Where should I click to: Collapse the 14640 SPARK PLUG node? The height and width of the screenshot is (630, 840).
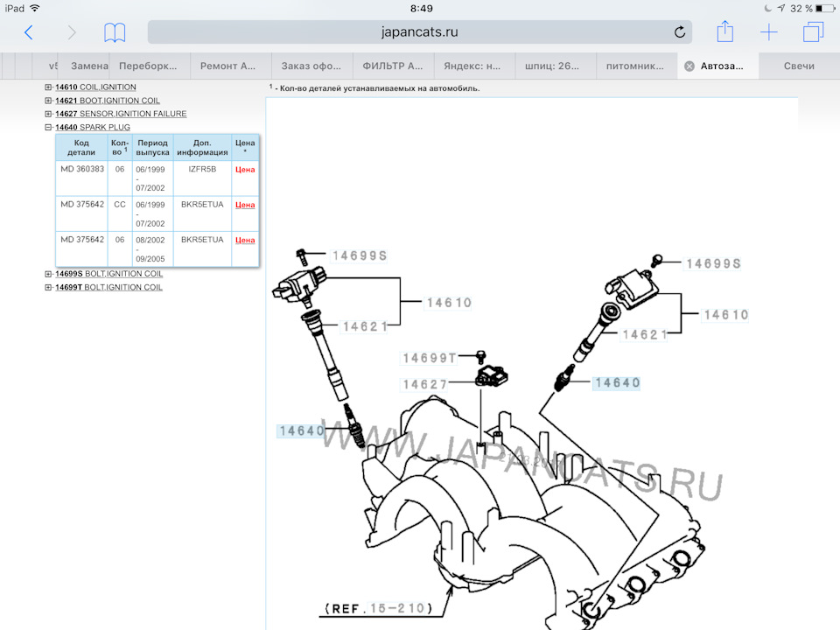[x=49, y=127]
